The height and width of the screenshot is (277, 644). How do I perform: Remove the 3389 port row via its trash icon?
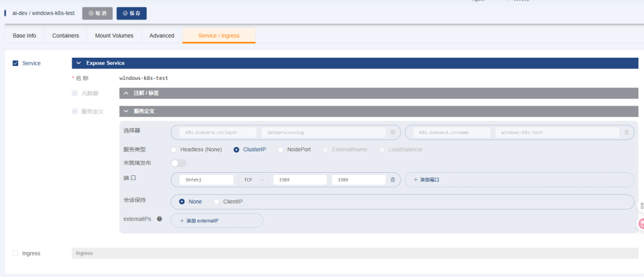pyautogui.click(x=392, y=180)
